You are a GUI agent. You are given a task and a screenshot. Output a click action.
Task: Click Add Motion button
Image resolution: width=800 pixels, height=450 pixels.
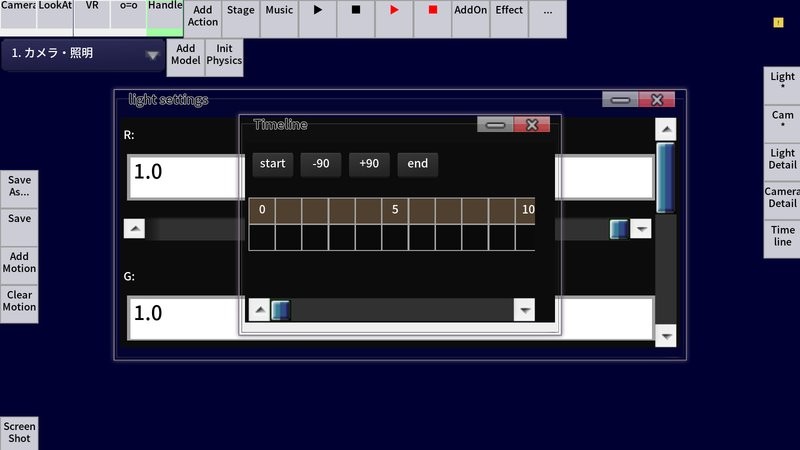[19, 265]
